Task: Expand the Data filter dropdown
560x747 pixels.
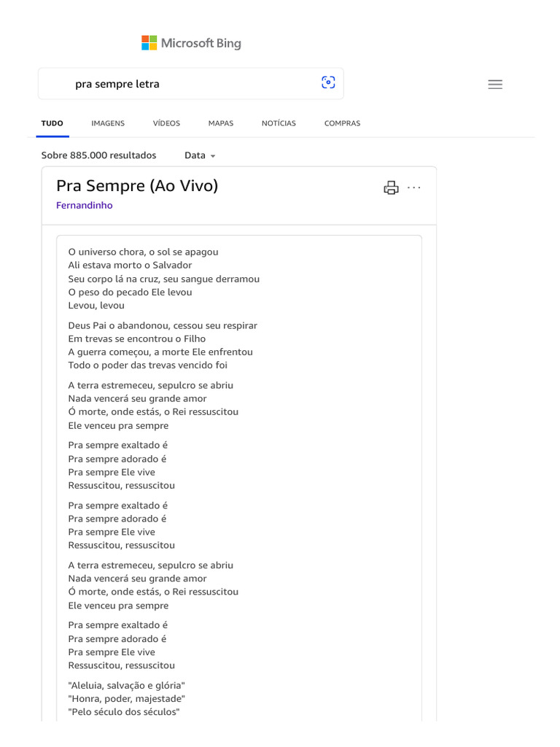Action: (x=200, y=155)
